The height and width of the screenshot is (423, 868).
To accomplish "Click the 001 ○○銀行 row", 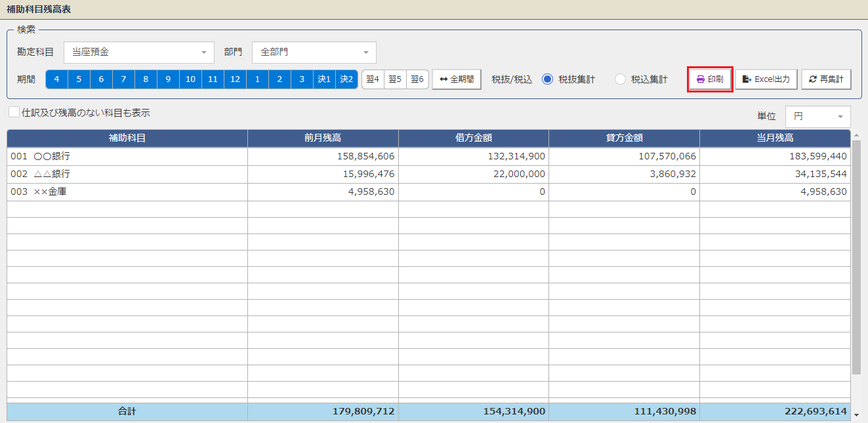I will pos(127,157).
